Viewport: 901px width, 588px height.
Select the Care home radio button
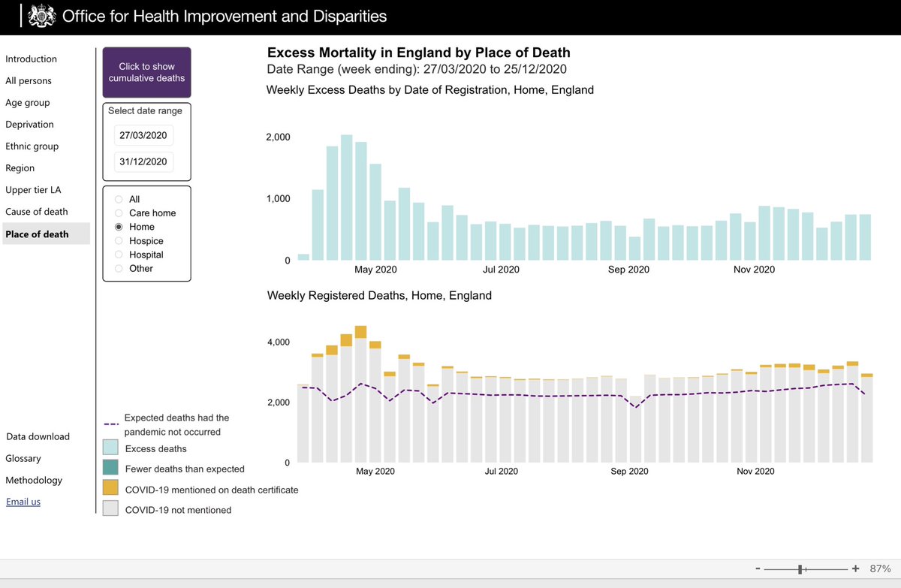pyautogui.click(x=119, y=213)
